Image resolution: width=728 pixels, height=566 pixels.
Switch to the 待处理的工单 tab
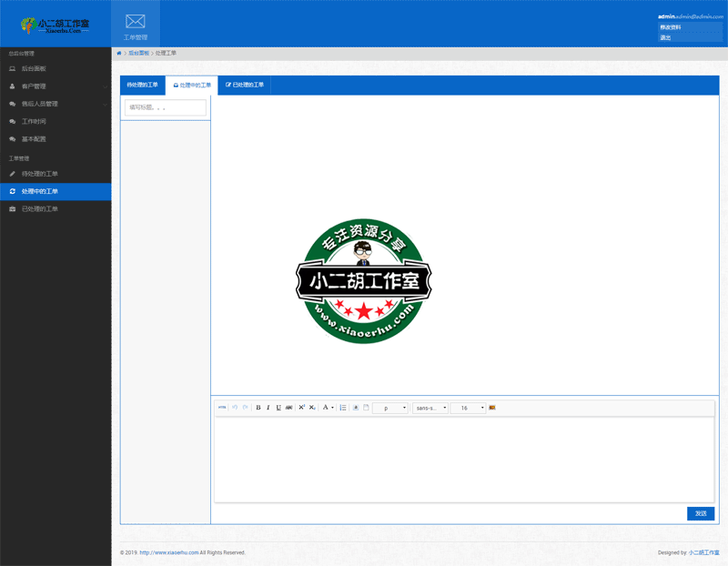tap(142, 86)
